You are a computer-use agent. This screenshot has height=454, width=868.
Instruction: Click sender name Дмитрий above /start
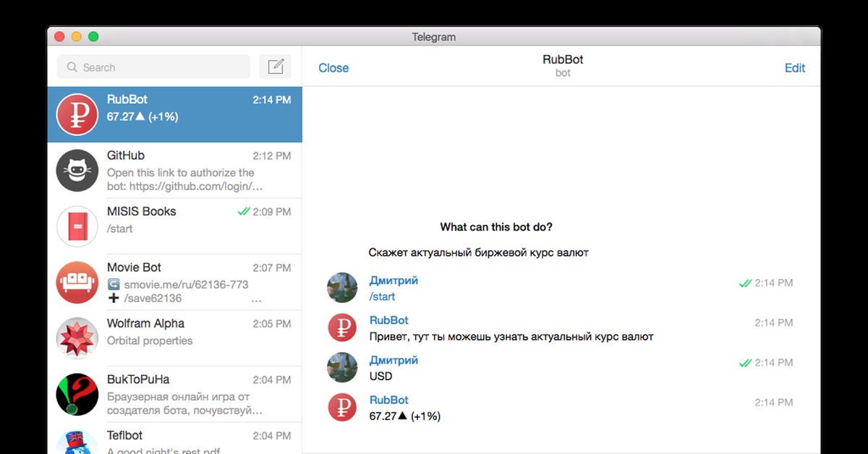pyautogui.click(x=393, y=280)
